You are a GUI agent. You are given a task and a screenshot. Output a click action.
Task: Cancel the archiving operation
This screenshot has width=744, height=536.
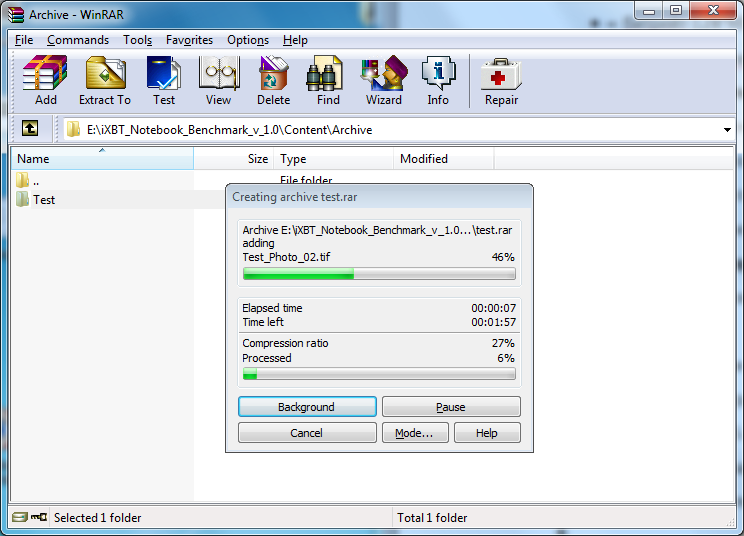point(307,433)
